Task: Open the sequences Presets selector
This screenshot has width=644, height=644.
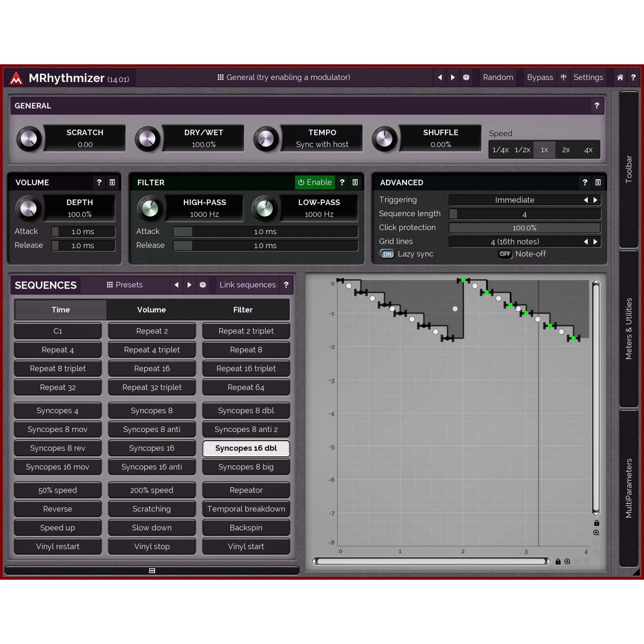Action: tap(125, 285)
